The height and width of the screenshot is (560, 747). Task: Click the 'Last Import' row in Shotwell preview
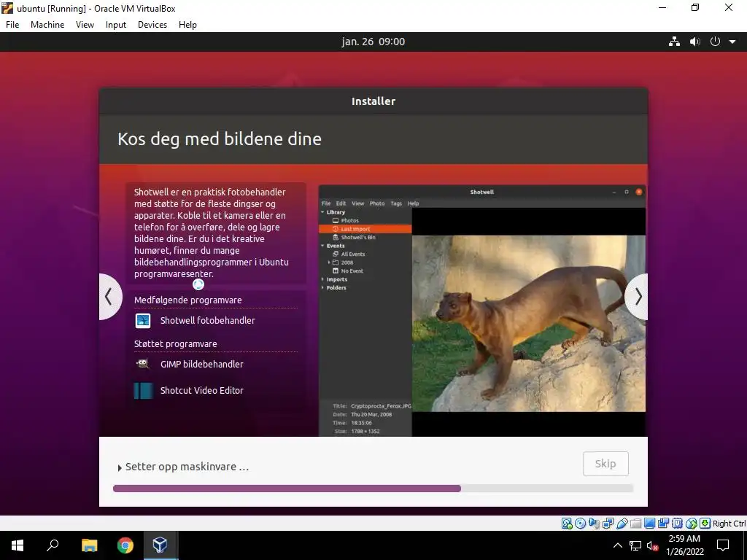365,229
